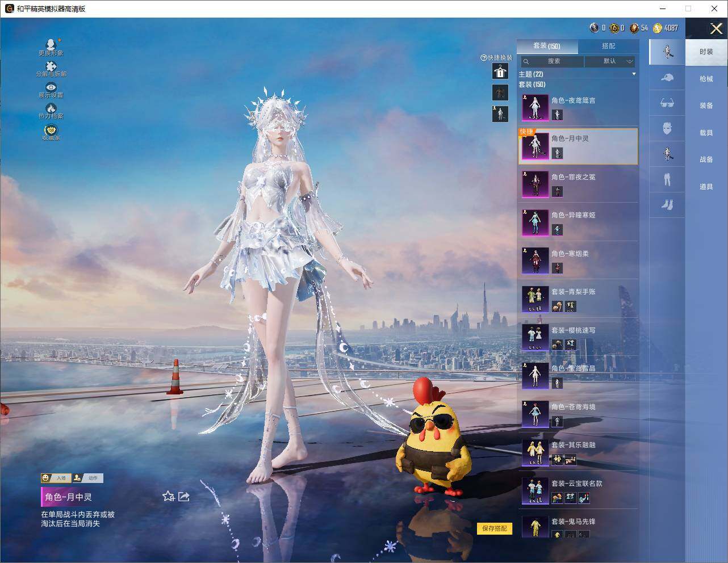Click the 动作 action button
The image size is (728, 563).
(x=88, y=478)
